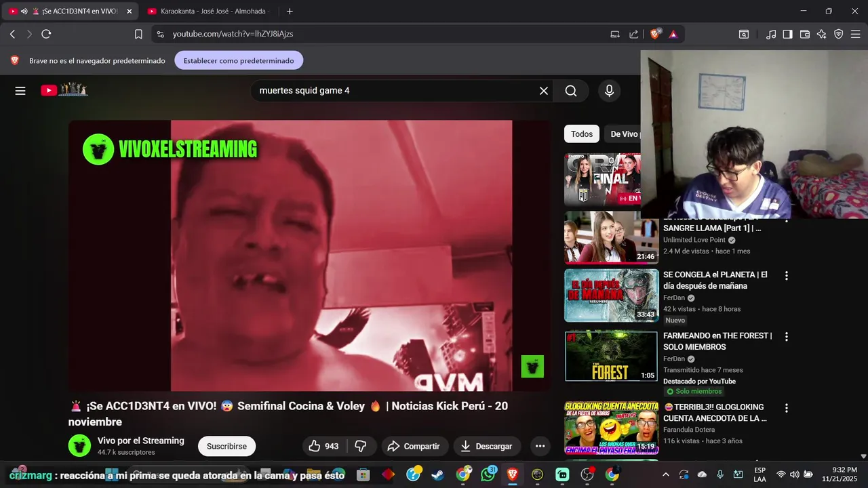The width and height of the screenshot is (868, 488).
Task: Clear the search box text
Action: (543, 91)
